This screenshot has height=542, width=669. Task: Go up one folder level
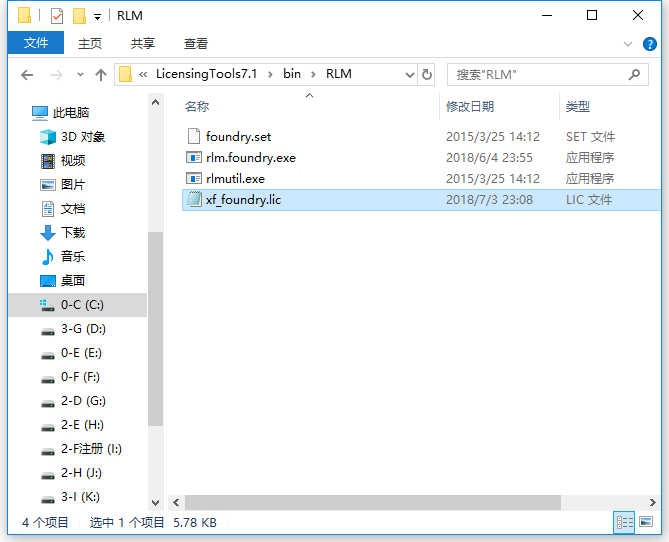(x=101, y=75)
